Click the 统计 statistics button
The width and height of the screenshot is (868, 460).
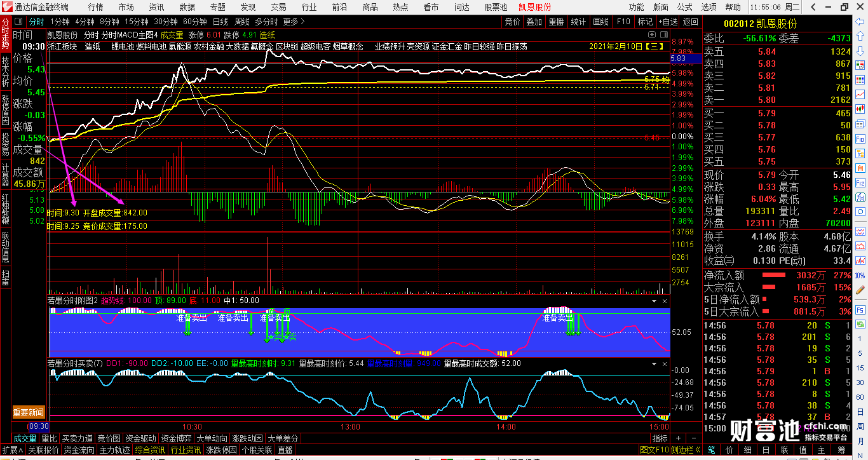coord(578,22)
